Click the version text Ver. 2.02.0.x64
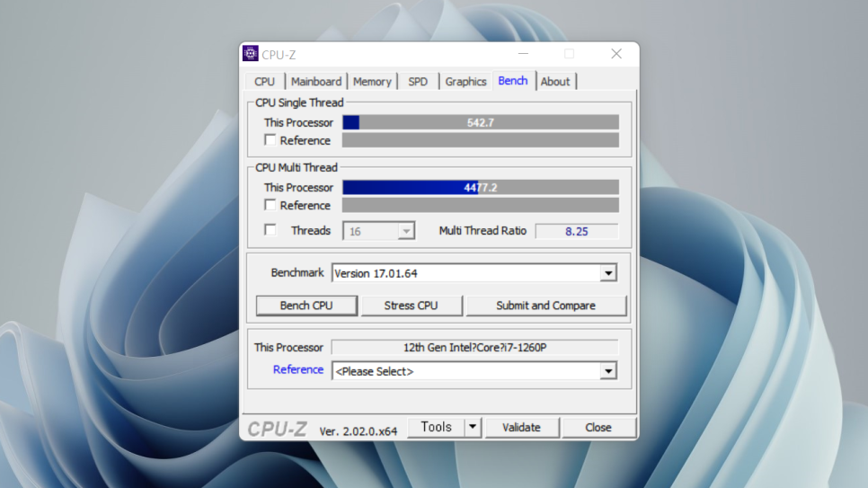The image size is (868, 488). coord(359,431)
